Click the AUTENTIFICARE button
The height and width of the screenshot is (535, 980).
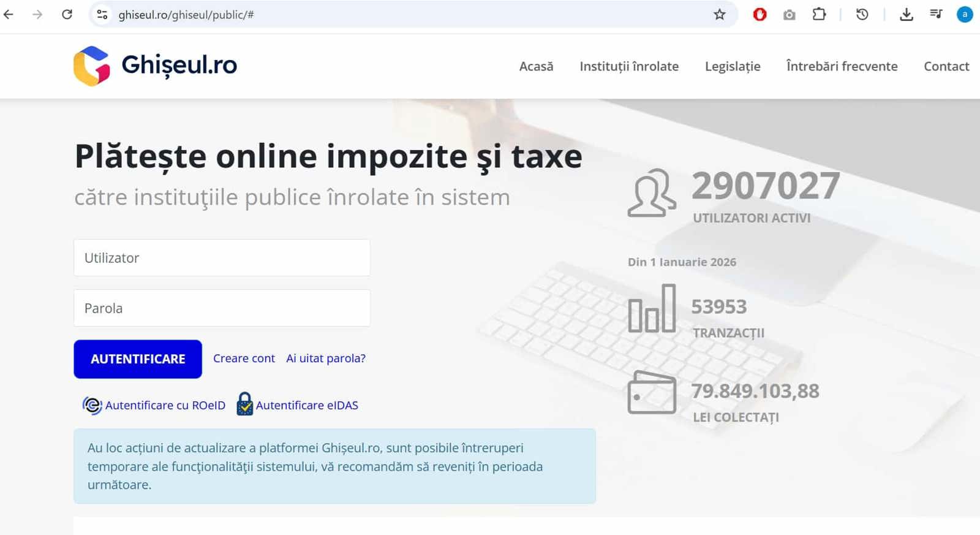138,359
